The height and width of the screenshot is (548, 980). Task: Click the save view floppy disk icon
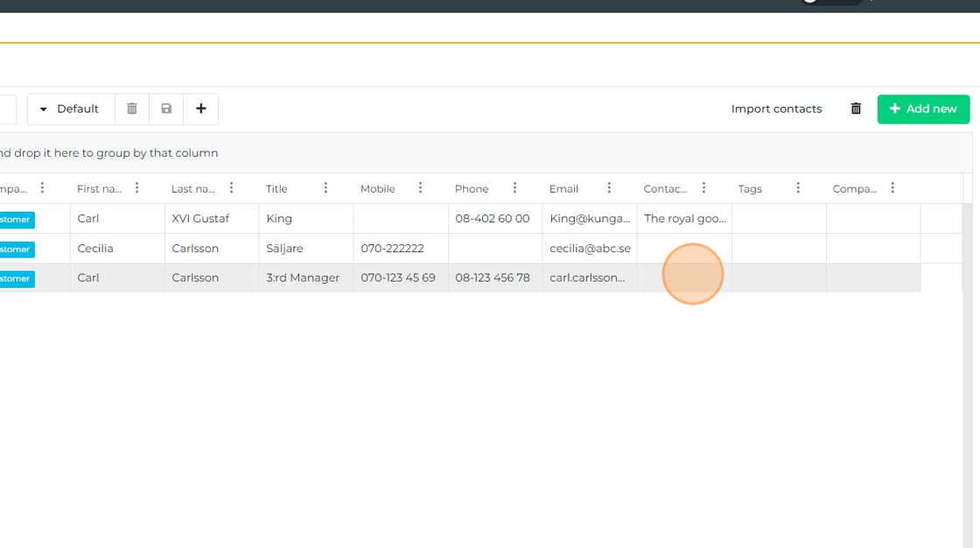(x=166, y=109)
